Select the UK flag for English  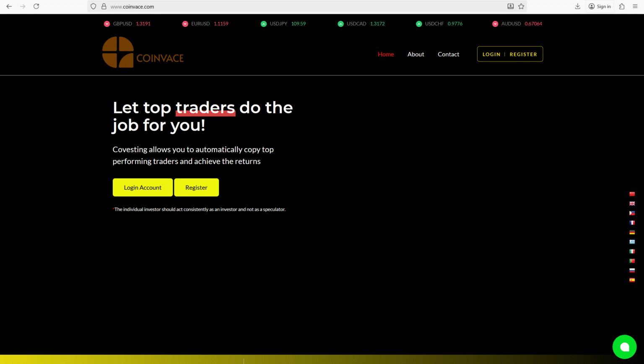pos(632,204)
